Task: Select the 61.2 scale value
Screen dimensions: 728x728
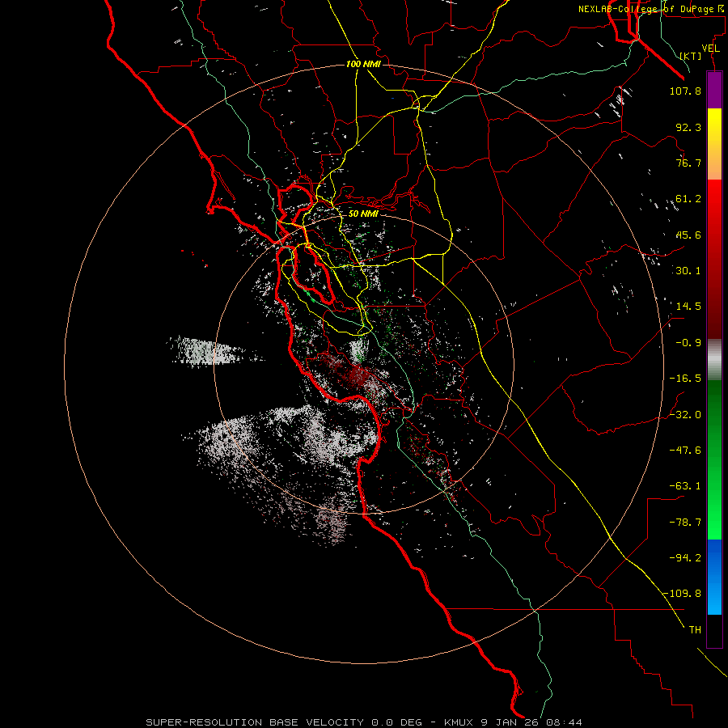Action: 688,199
